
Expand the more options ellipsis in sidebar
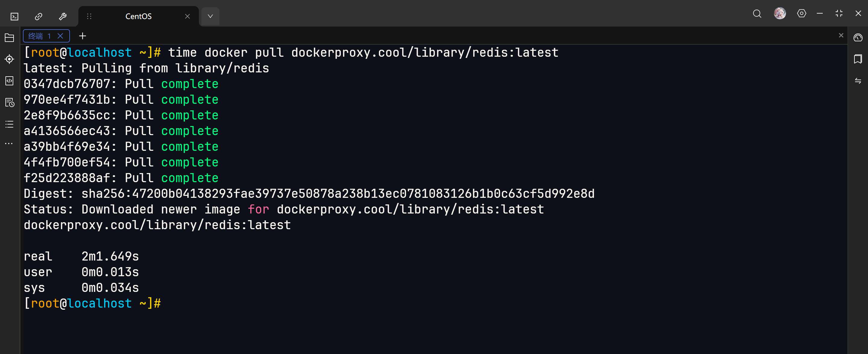click(x=9, y=143)
